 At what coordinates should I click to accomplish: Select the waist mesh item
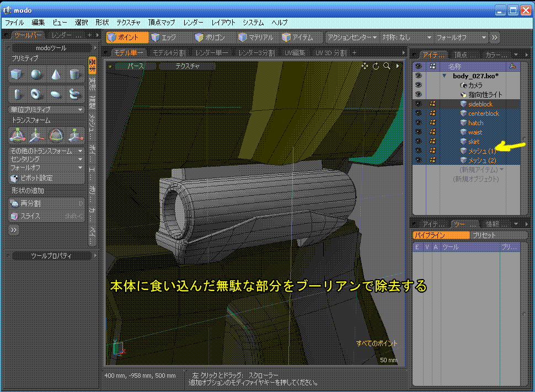pyautogui.click(x=475, y=132)
